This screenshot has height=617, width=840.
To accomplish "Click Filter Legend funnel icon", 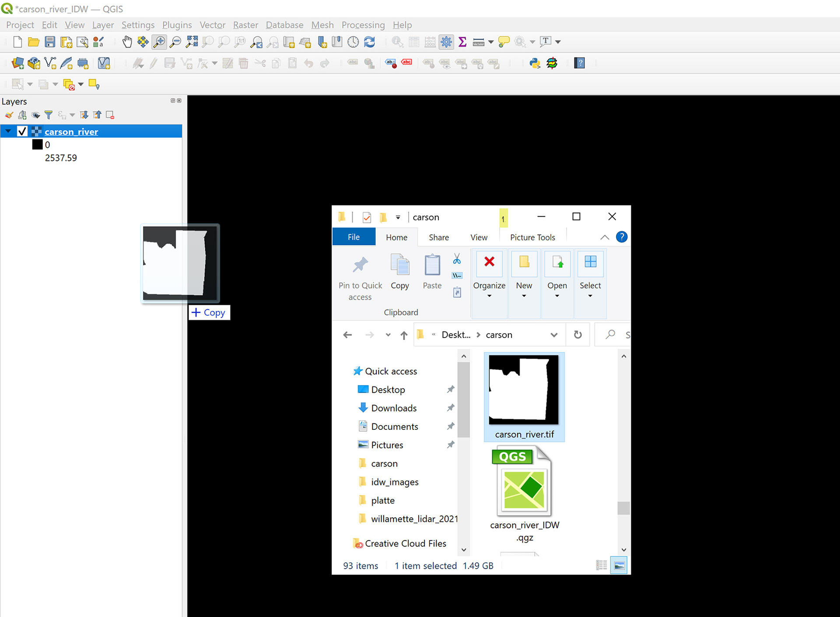I will (49, 115).
